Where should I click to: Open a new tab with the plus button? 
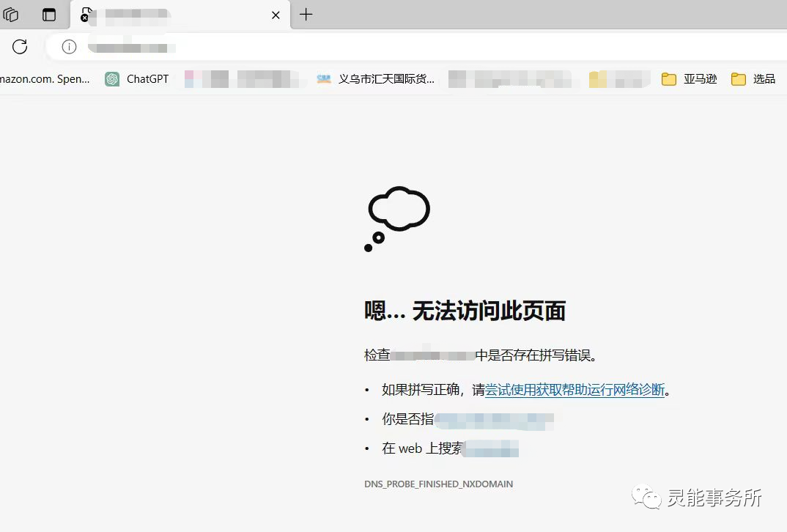pyautogui.click(x=306, y=15)
